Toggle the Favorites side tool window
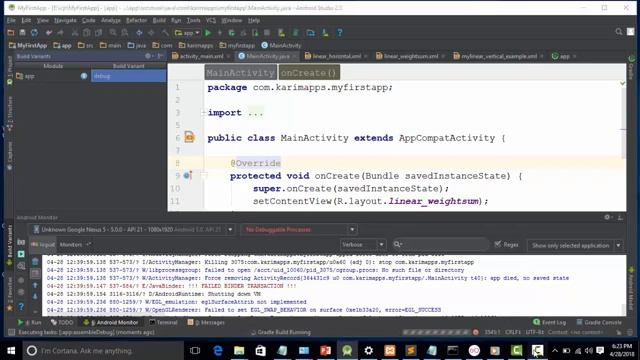The height and width of the screenshot is (360, 640). coord(10,295)
